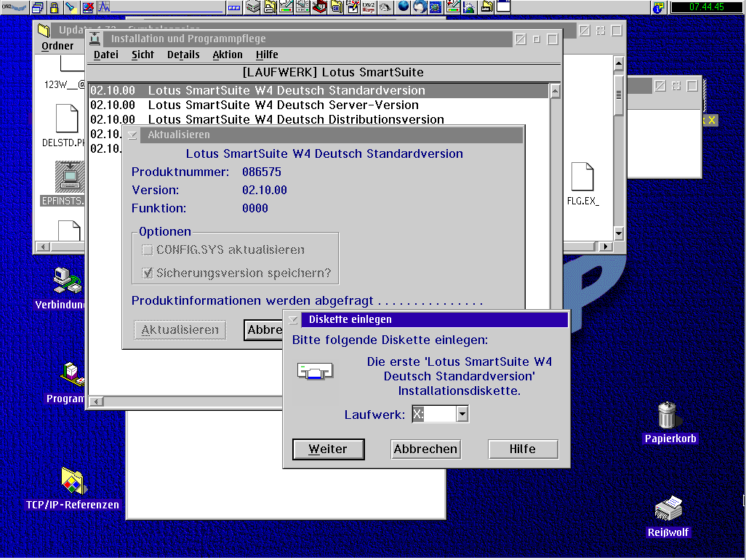Open the Hilfe menu in installer
This screenshot has width=746, height=560.
267,55
